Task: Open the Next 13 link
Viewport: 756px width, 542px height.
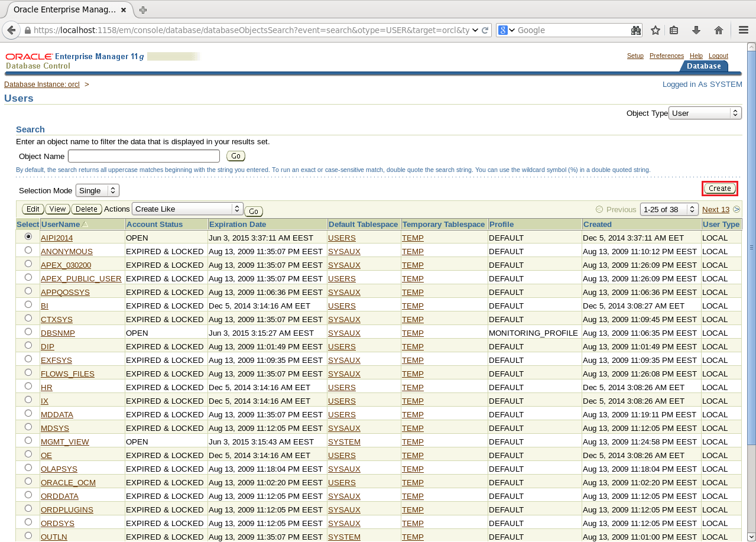Action: (x=716, y=209)
